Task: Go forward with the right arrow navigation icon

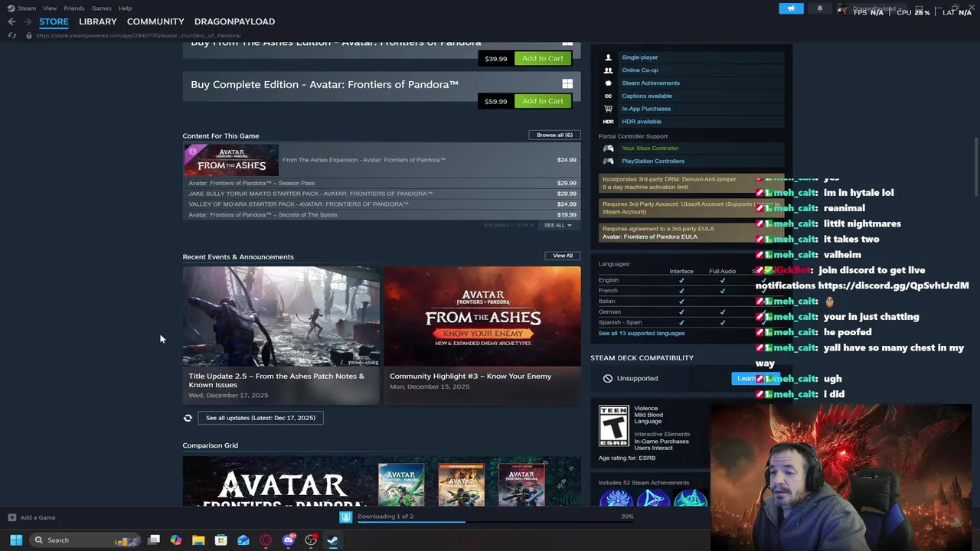Action: [28, 21]
